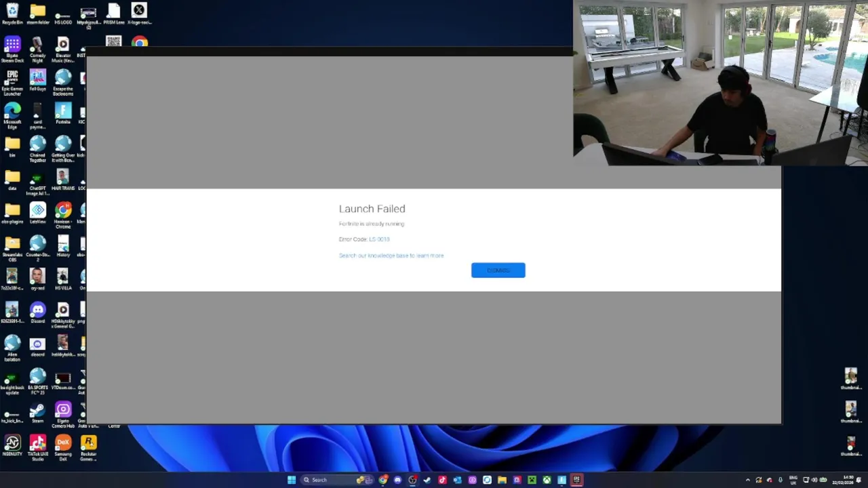Screen dimensions: 868x488
Task: Open File Explorer from the taskbar
Action: pyautogui.click(x=502, y=480)
